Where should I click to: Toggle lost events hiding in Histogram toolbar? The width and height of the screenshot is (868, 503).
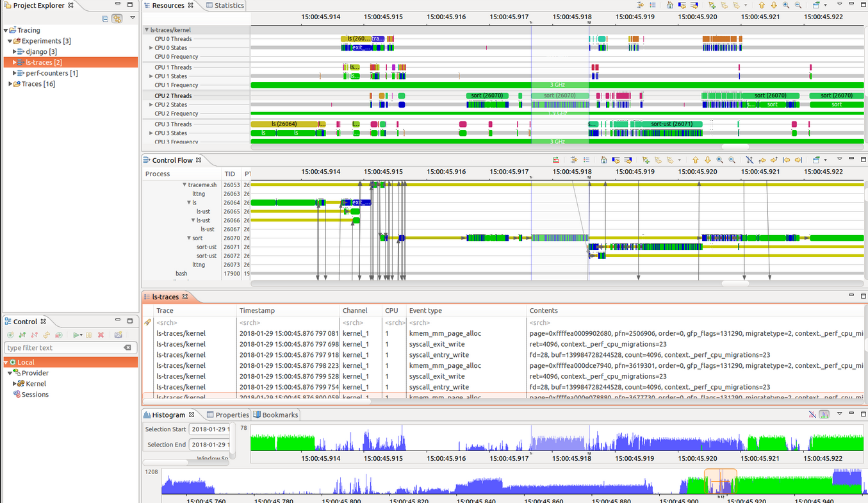pos(812,415)
